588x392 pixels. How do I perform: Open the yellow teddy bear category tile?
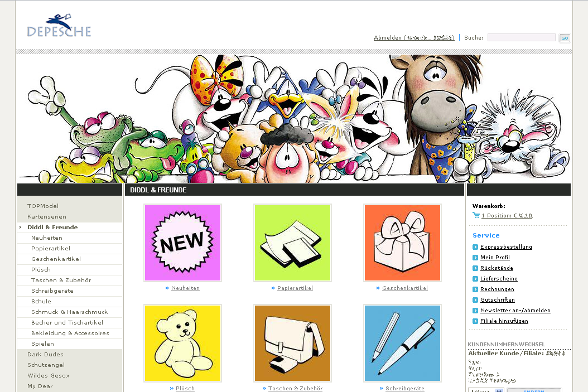pyautogui.click(x=182, y=343)
